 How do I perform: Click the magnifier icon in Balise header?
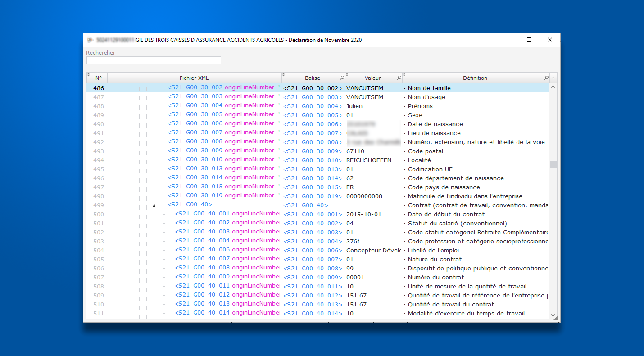(x=342, y=78)
